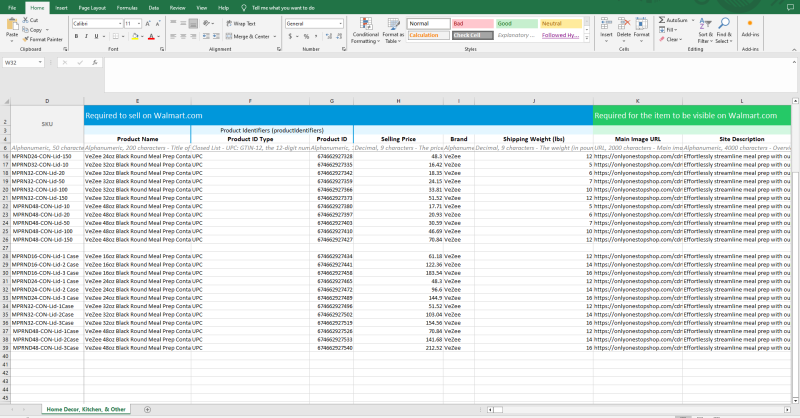Expand the cell Styles gallery
Screen dimensions: 800x418
587,39
